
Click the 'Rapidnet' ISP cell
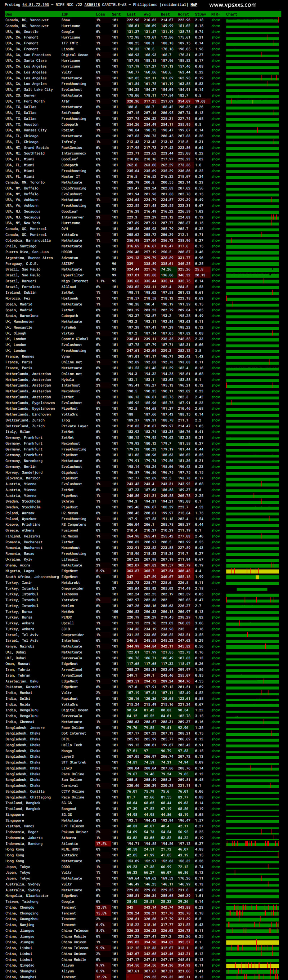[69, 699]
